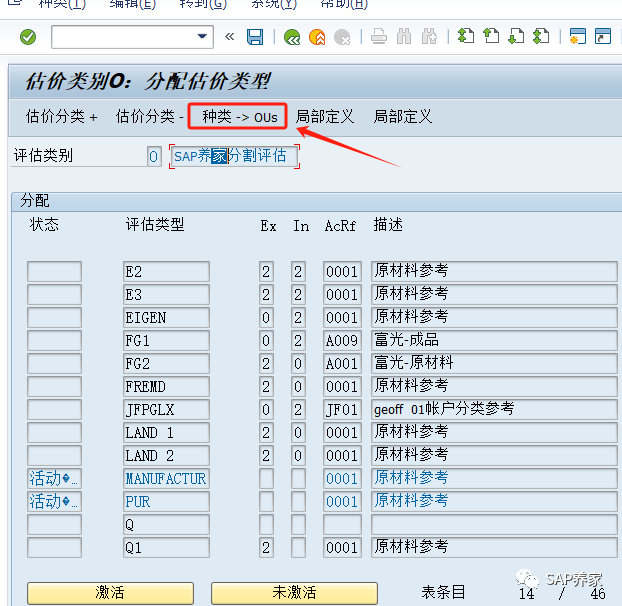Select the Q valuation type cell
Viewport: 622px width, 606px height.
(x=166, y=525)
